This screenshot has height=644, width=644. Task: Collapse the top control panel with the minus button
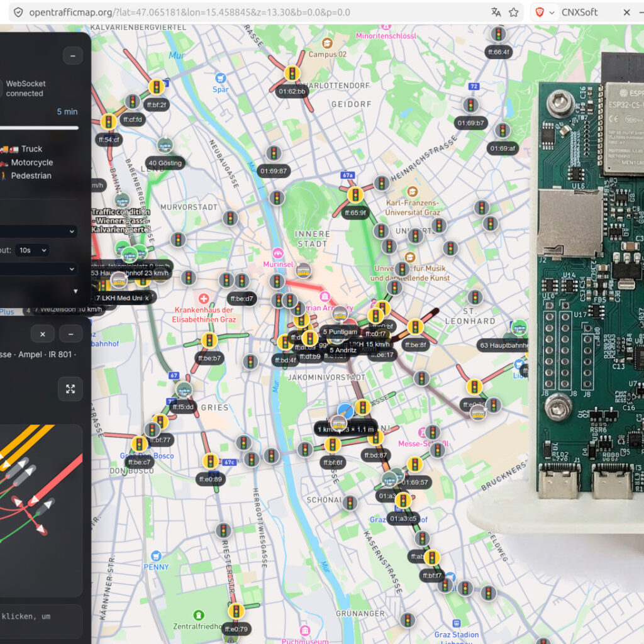point(73,55)
